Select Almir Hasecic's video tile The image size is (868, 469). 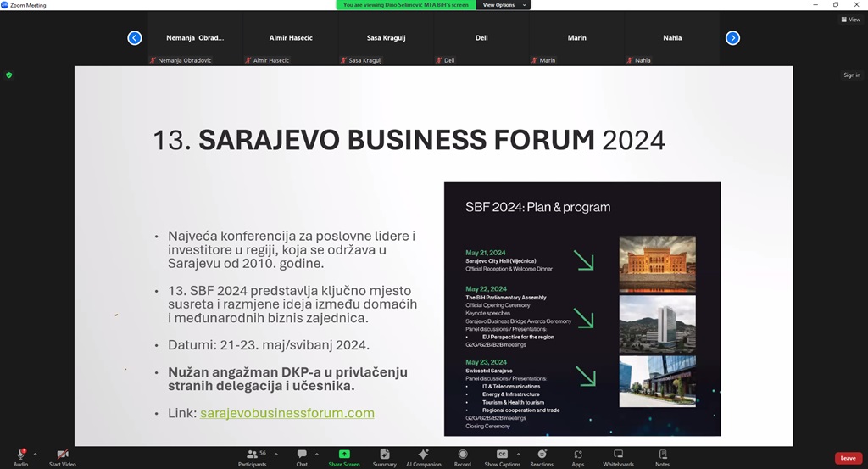(291, 37)
